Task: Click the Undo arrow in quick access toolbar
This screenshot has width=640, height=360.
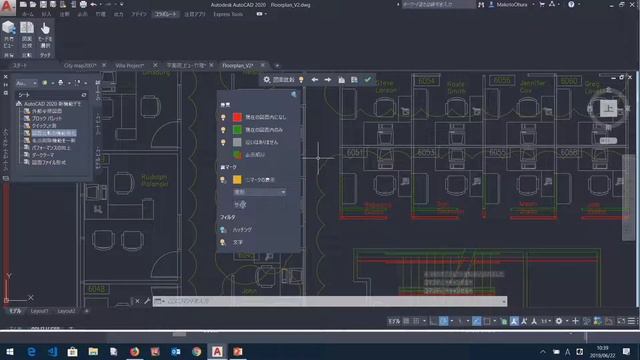Action: click(93, 4)
